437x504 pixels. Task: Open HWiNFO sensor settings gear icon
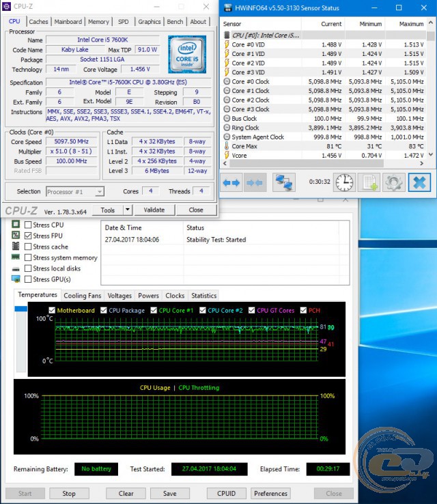pyautogui.click(x=393, y=182)
